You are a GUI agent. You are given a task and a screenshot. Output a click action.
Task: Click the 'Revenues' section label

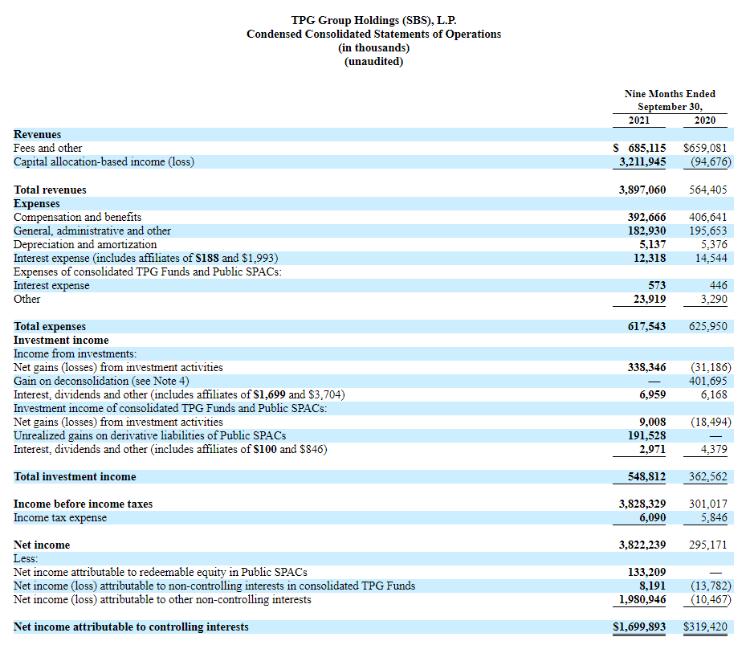coord(37,134)
